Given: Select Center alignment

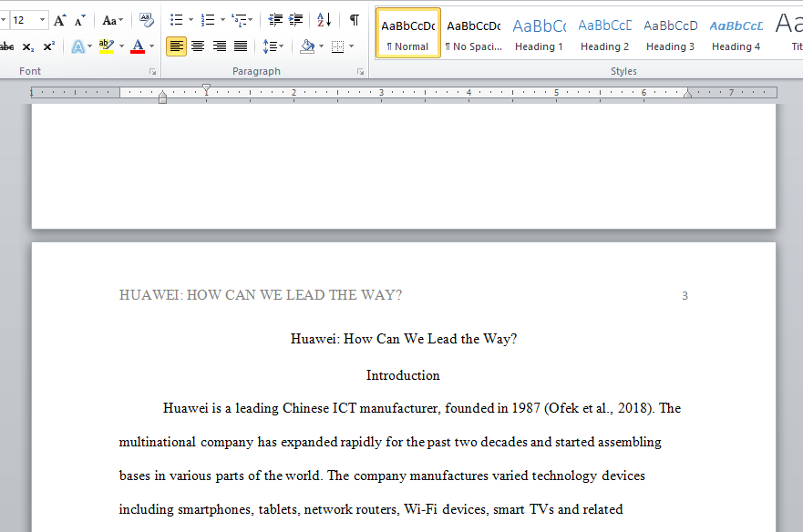Looking at the screenshot, I should (198, 46).
